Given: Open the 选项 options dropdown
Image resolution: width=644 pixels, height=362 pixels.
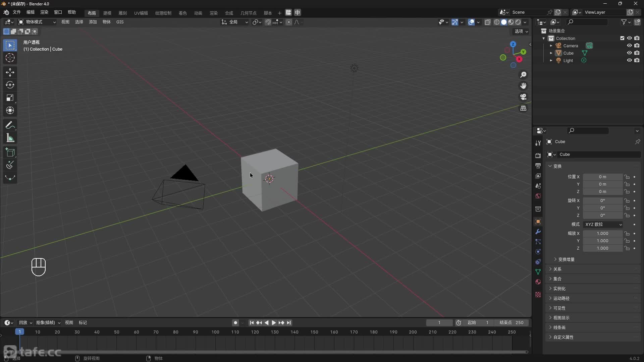Looking at the screenshot, I should click(521, 31).
